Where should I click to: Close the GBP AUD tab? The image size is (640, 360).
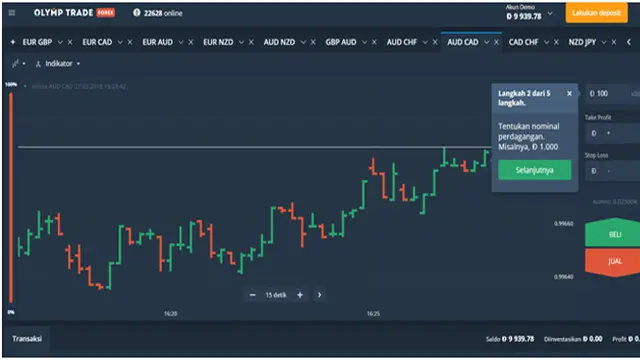point(374,42)
